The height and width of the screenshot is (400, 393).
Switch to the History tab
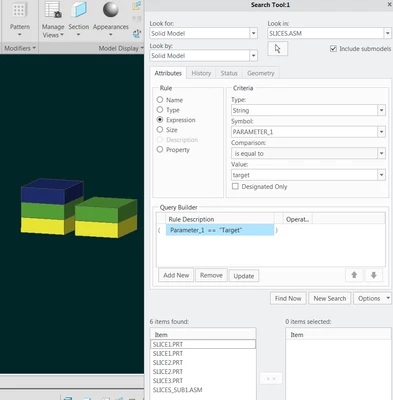click(201, 73)
